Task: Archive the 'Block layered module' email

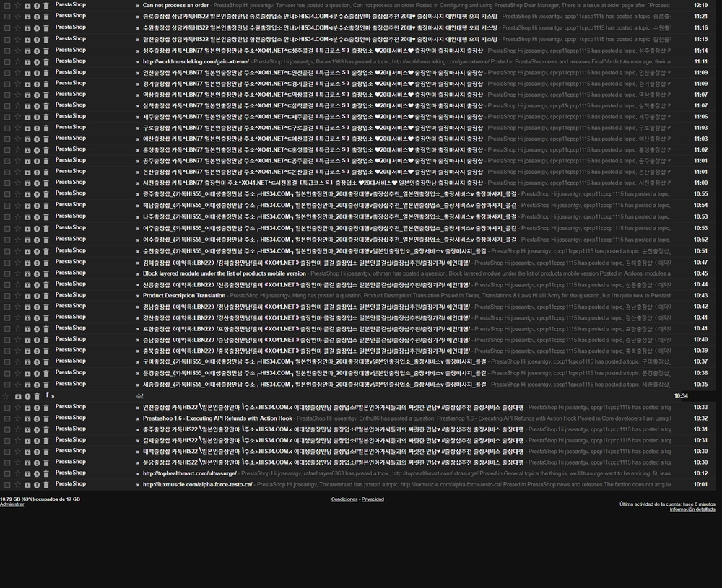Action: (27, 274)
